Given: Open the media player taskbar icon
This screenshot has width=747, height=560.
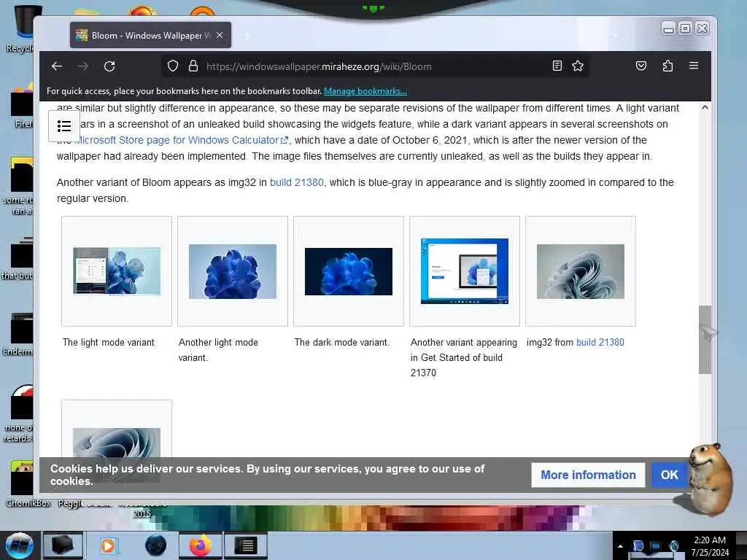Looking at the screenshot, I should point(108,545).
